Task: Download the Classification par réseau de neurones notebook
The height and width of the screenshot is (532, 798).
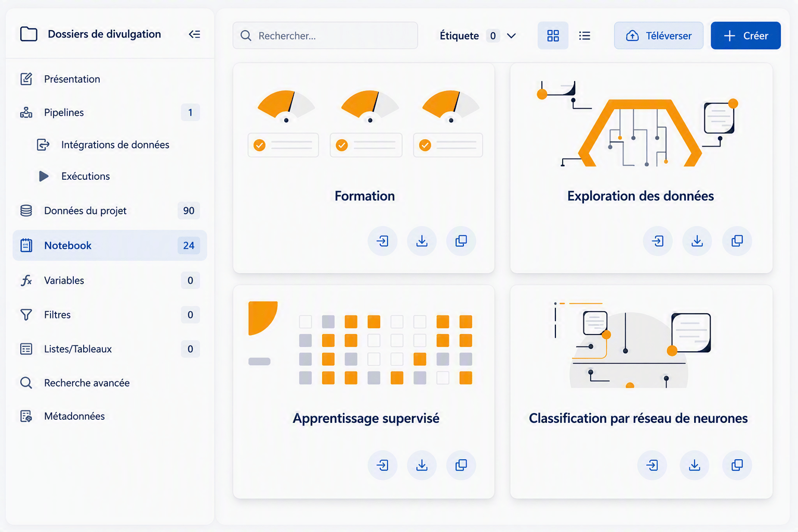Action: [694, 465]
